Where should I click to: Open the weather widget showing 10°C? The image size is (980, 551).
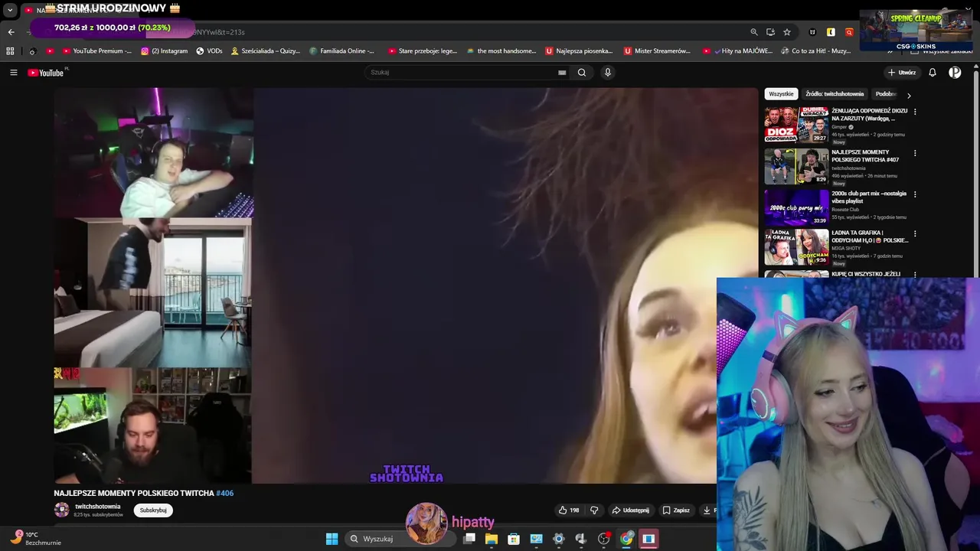pyautogui.click(x=36, y=539)
